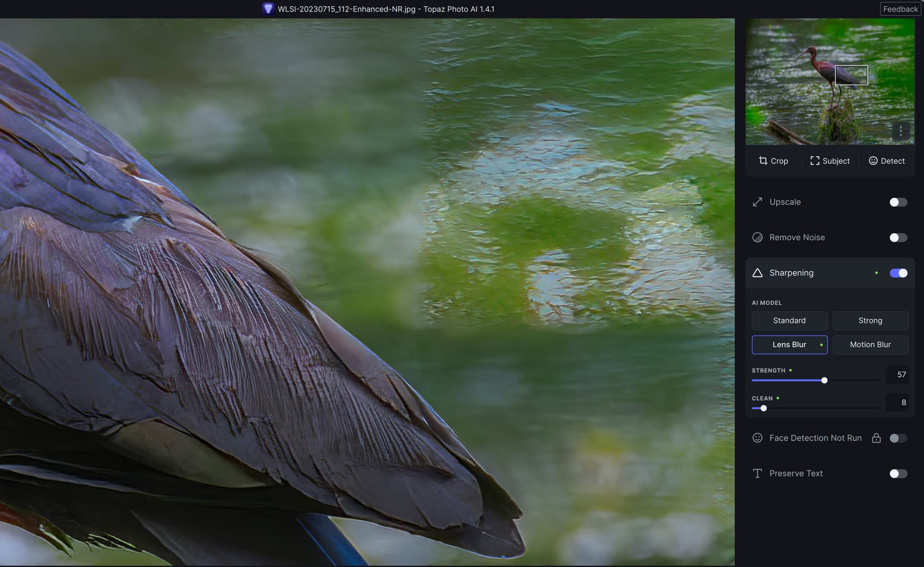Enable the Upscale toggle
Screen dimensions: 924x567
tap(898, 202)
